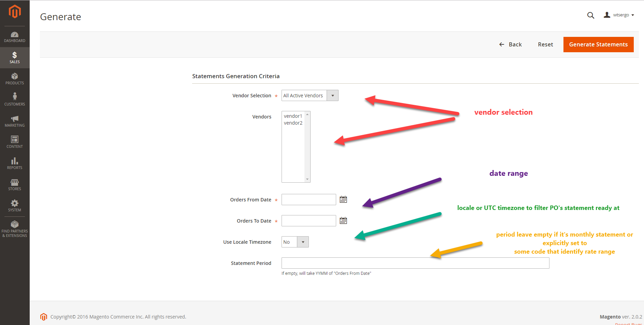
Task: Click the Vendors list scrollbar down arrow
Action: pos(307,179)
